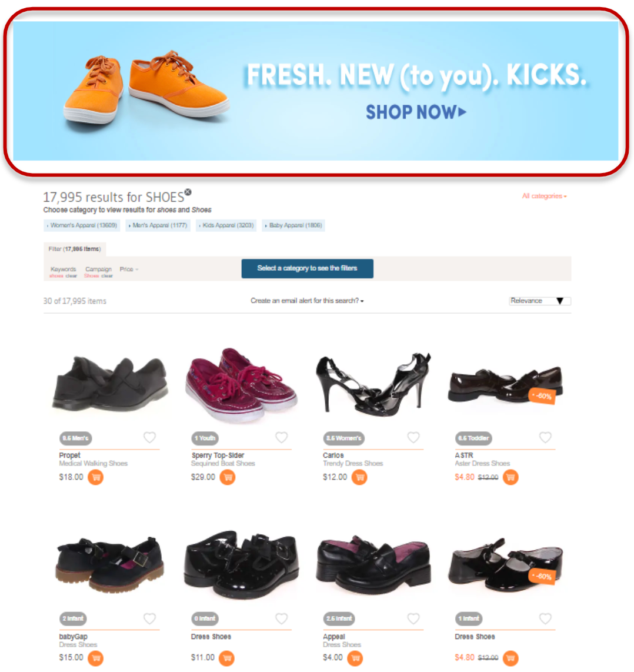
Task: Add Appeal Dress Shoes to cart
Action: 355,658
